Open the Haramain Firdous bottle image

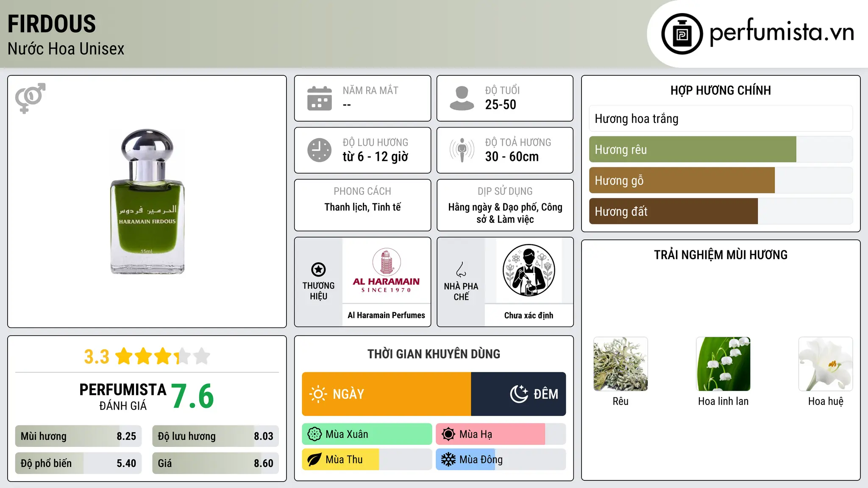[x=147, y=202]
